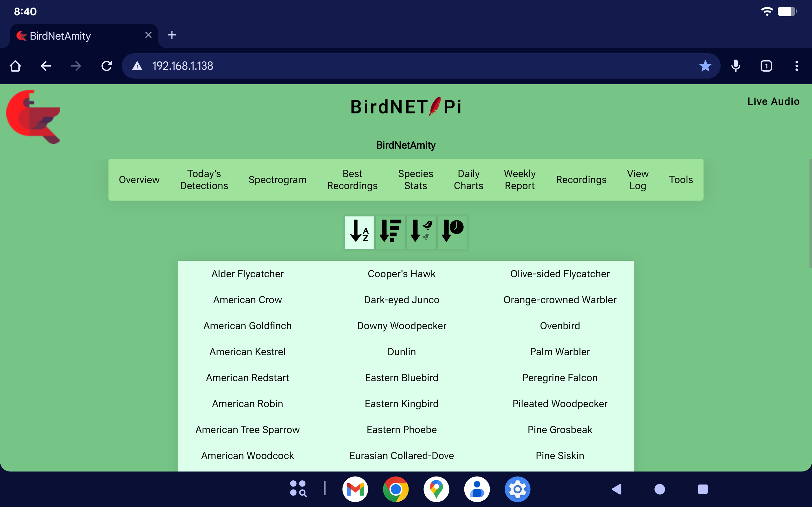This screenshot has width=812, height=507.
Task: Sort species by number of occurrences
Action: (390, 232)
